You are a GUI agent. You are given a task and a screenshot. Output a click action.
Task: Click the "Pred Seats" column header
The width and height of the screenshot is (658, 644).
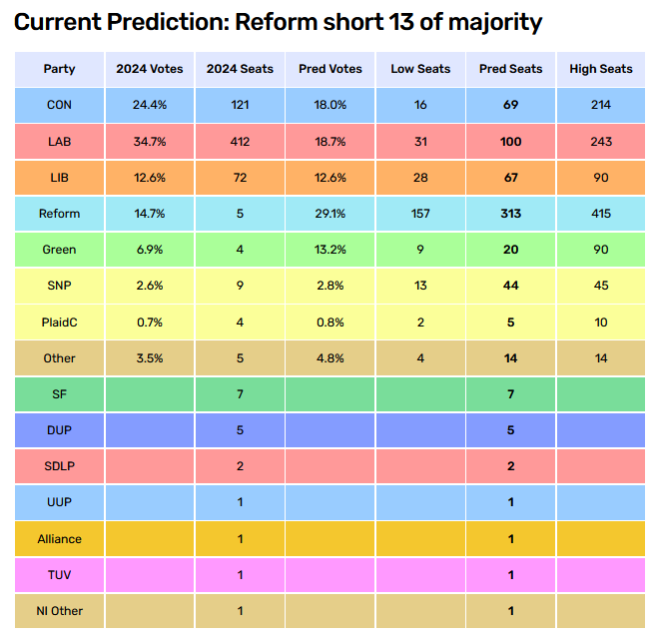coord(511,69)
